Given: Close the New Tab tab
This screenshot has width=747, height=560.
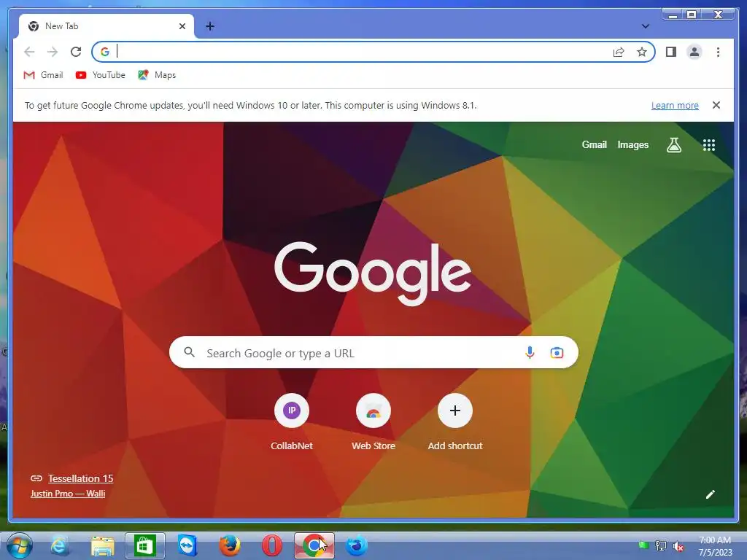Looking at the screenshot, I should [182, 26].
